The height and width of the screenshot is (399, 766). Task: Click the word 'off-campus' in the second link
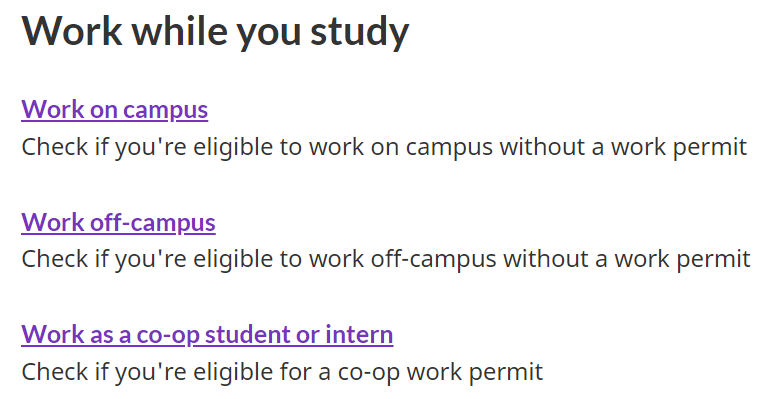152,223
